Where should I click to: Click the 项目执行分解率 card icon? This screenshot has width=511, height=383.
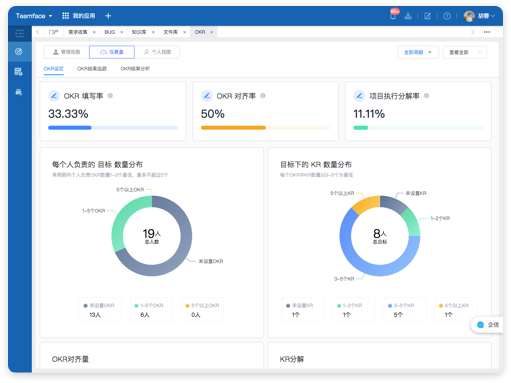click(x=359, y=96)
